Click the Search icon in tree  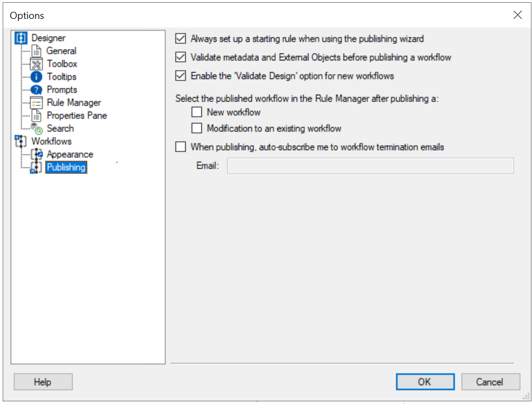point(37,129)
